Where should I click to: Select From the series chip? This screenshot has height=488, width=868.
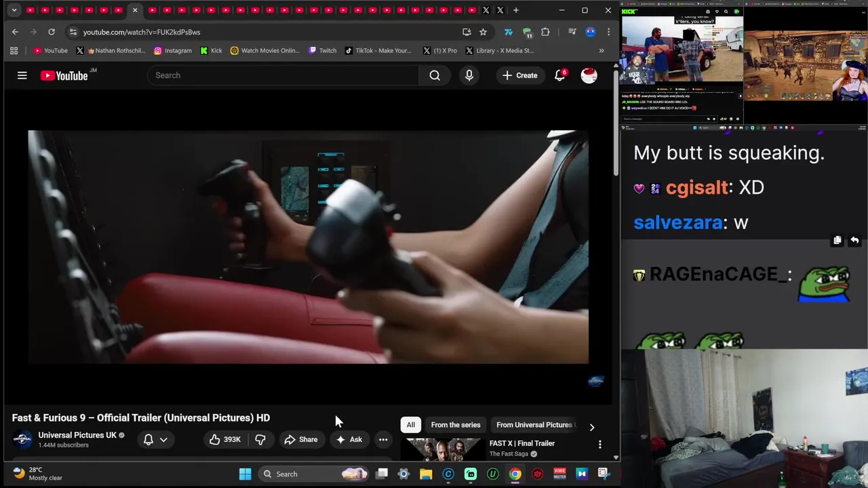(x=456, y=425)
